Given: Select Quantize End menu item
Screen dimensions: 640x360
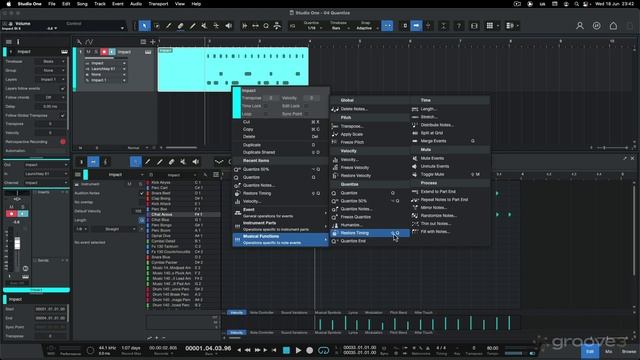Looking at the screenshot, I should (x=369, y=241).
